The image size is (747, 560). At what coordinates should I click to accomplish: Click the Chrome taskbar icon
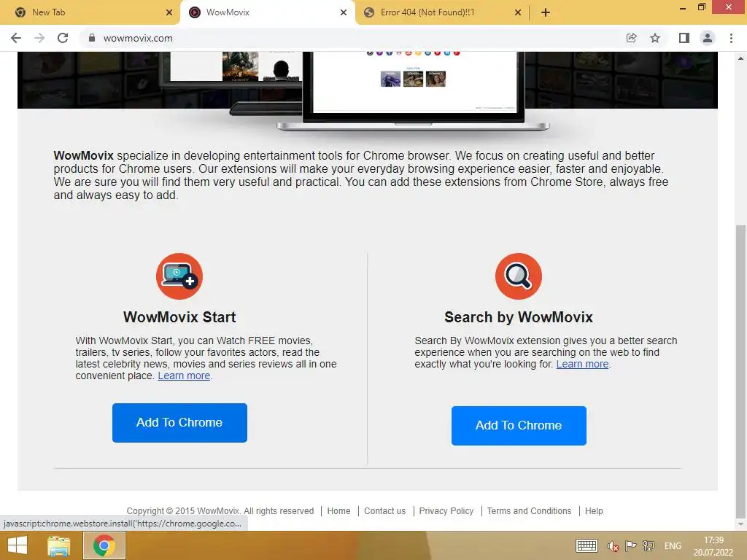104,545
